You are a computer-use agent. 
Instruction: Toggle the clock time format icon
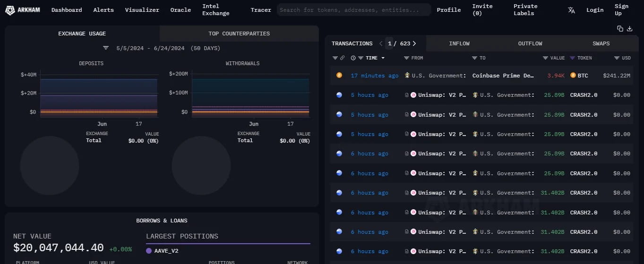[353, 58]
